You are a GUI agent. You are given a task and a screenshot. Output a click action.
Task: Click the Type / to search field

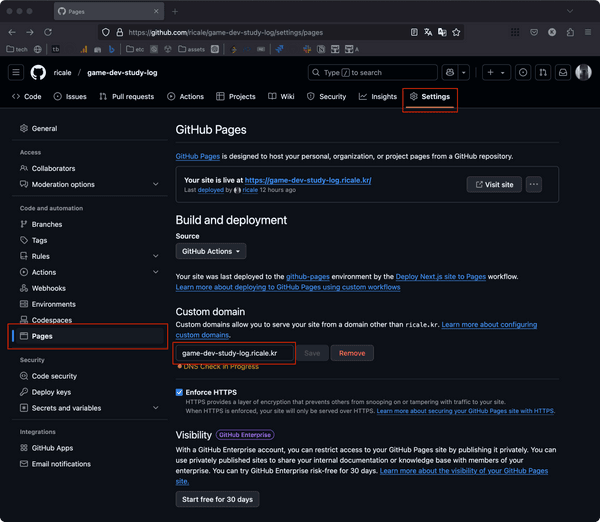click(373, 72)
